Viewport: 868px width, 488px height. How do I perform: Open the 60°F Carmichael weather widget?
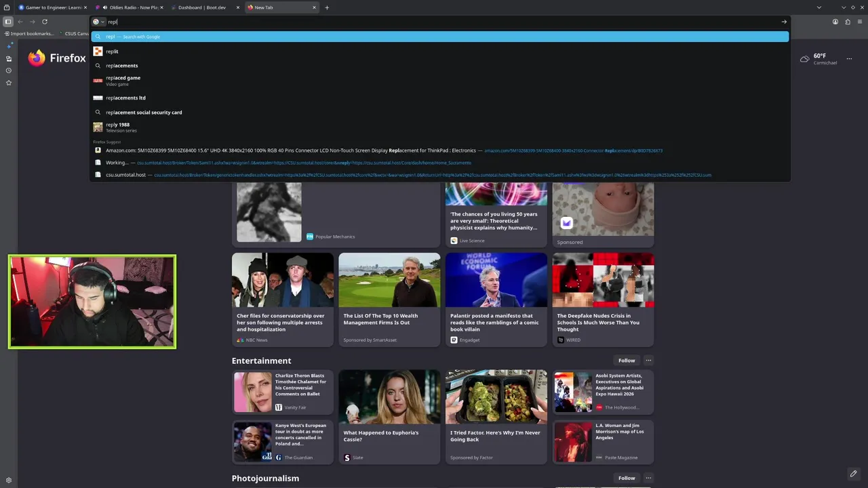tap(818, 59)
